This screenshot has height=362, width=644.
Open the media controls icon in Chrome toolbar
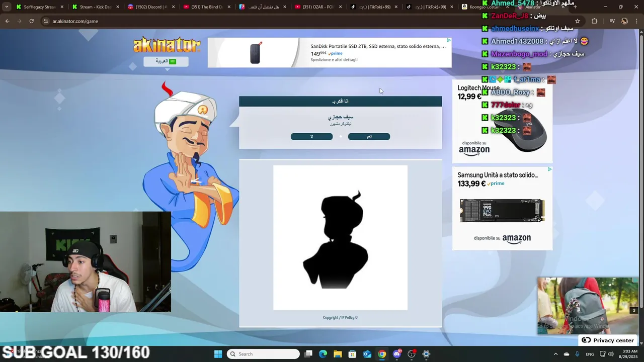point(612,21)
